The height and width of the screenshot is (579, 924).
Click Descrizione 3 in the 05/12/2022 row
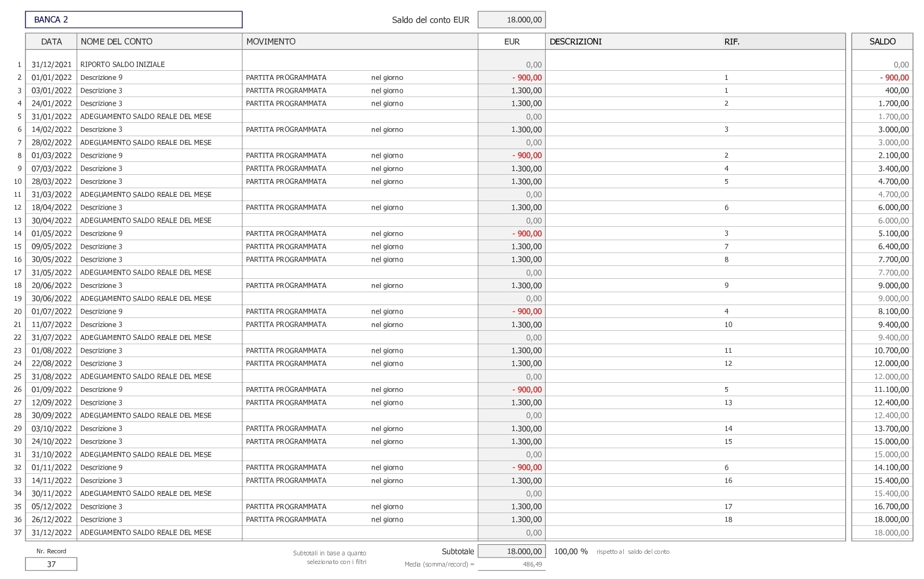pyautogui.click(x=101, y=507)
